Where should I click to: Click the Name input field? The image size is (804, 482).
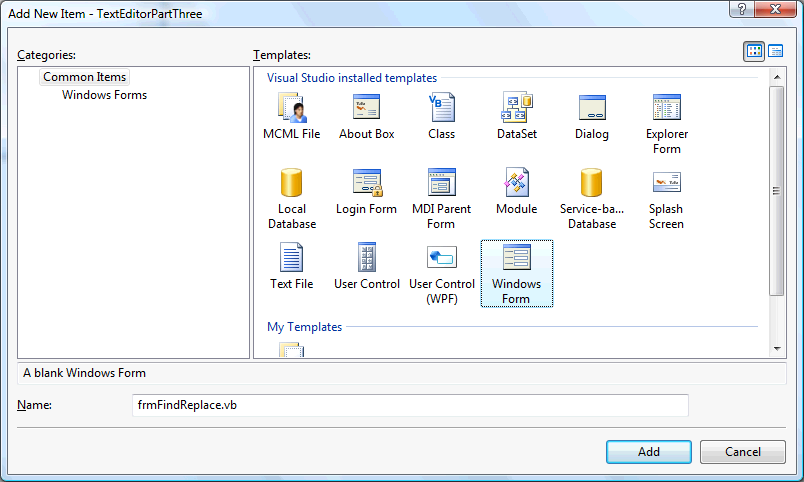pos(410,405)
